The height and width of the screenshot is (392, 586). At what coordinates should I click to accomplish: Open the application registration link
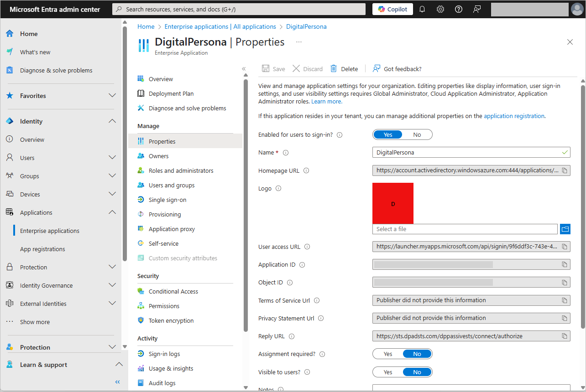514,116
